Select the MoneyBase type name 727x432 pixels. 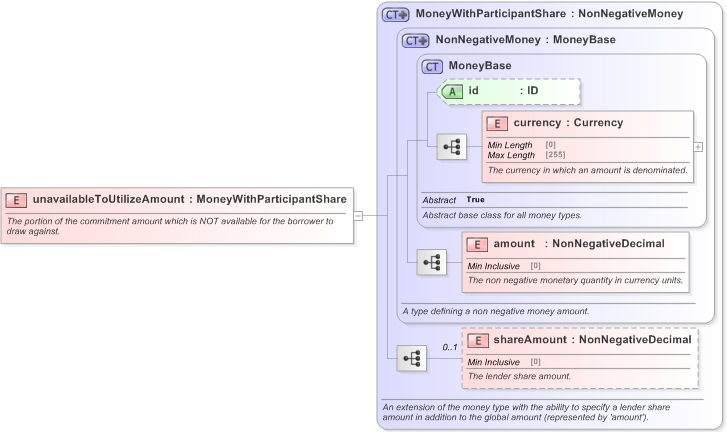coord(480,66)
